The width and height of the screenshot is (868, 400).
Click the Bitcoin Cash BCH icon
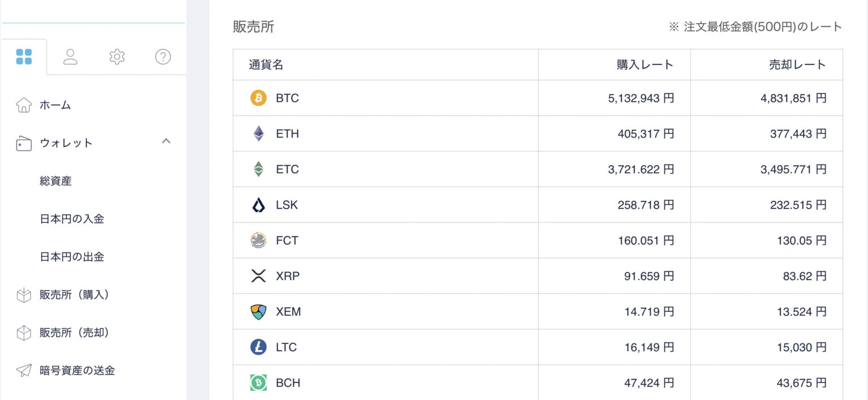pos(258,383)
